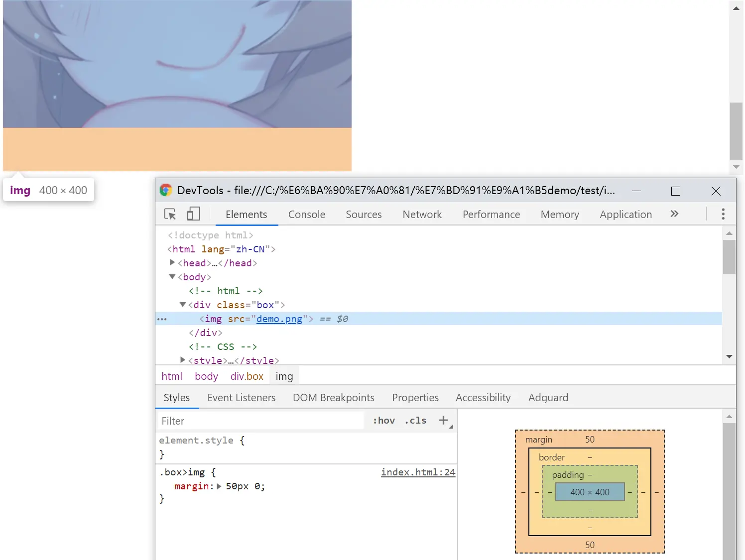Show the Properties sub-tab
Screen dimensions: 745x560
[x=415, y=398]
